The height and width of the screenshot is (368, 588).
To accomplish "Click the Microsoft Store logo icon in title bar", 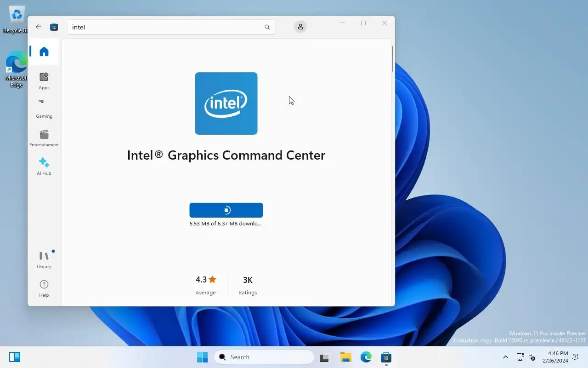I will pyautogui.click(x=54, y=27).
